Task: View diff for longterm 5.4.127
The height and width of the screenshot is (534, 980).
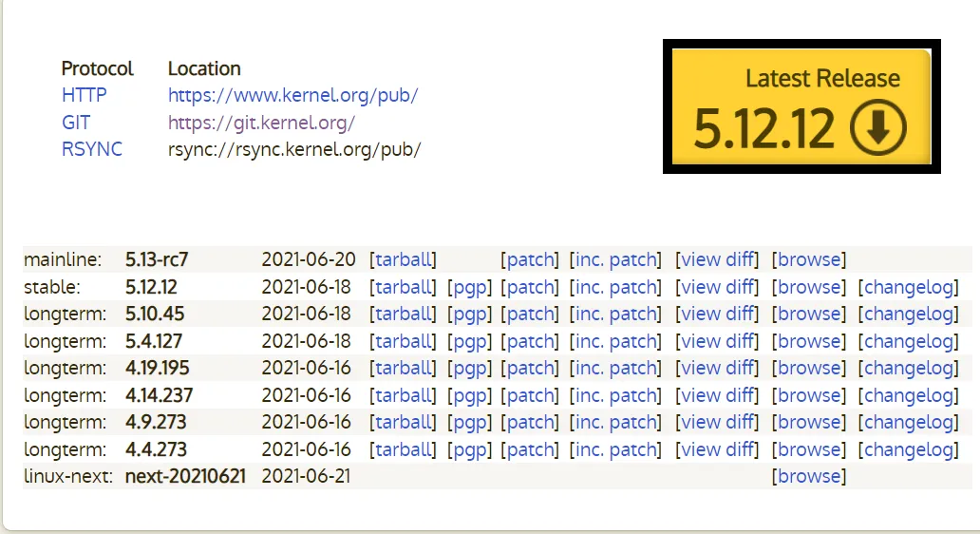Action: pos(717,341)
